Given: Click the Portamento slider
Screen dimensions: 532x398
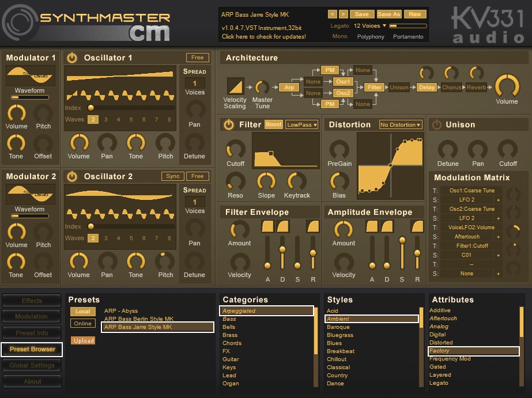Looking at the screenshot, I should 408,26.
